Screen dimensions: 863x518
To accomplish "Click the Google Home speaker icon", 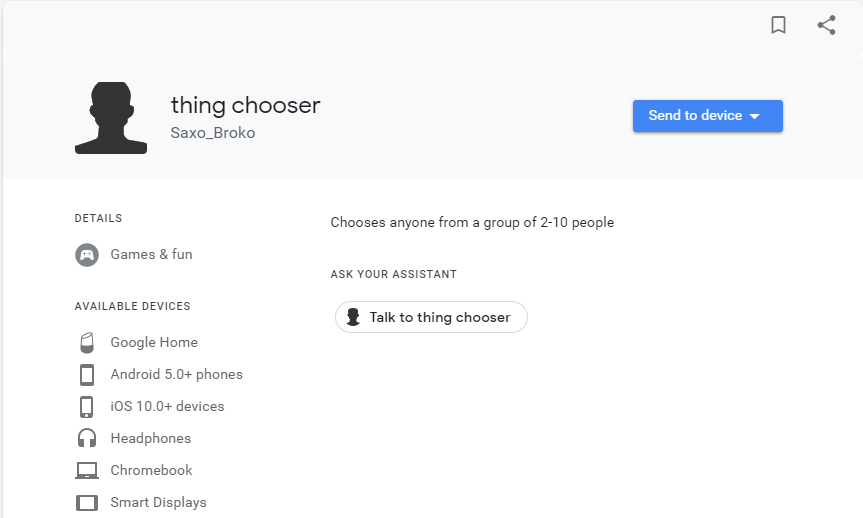I will click(x=87, y=342).
